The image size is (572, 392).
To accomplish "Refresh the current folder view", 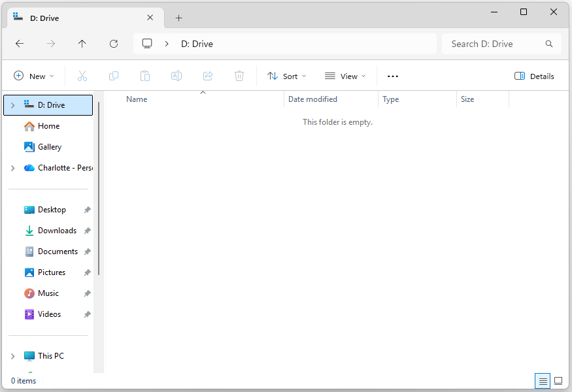I will pyautogui.click(x=114, y=44).
